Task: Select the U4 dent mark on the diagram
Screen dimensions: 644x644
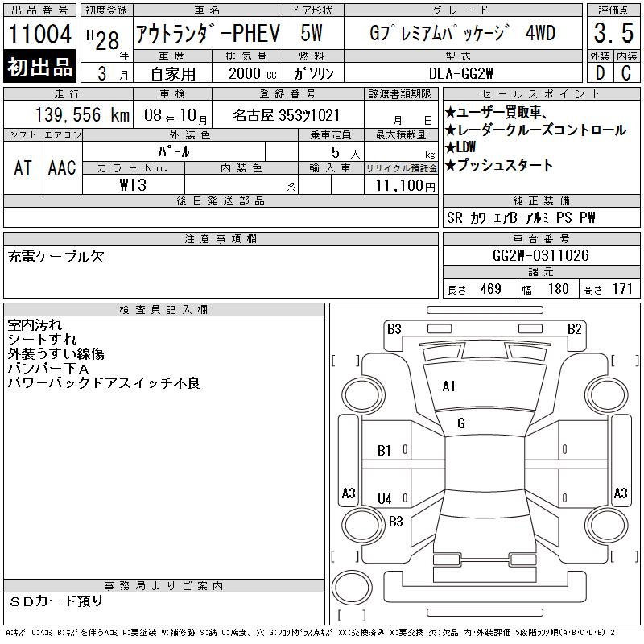Action: click(x=385, y=498)
